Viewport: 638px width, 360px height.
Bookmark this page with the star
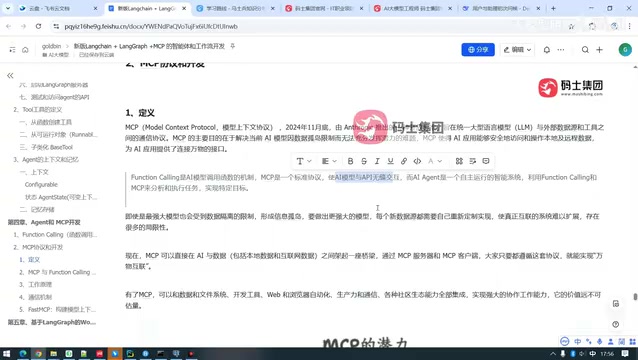click(572, 26)
